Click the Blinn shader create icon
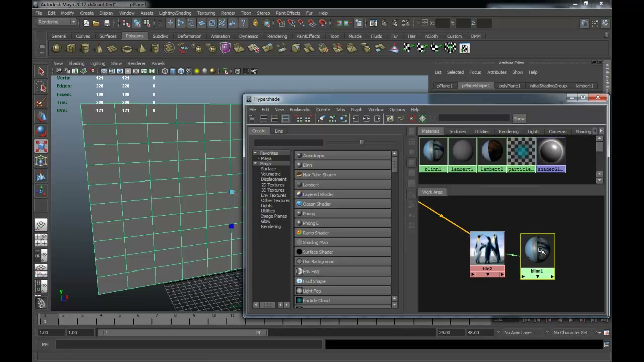This screenshot has height=362, width=644. 299,165
